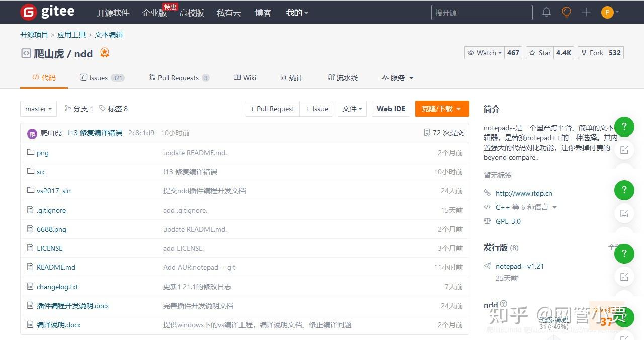Image resolution: width=644 pixels, height=340 pixels.
Task: Switch to the Pull Requests tab
Action: pos(179,78)
